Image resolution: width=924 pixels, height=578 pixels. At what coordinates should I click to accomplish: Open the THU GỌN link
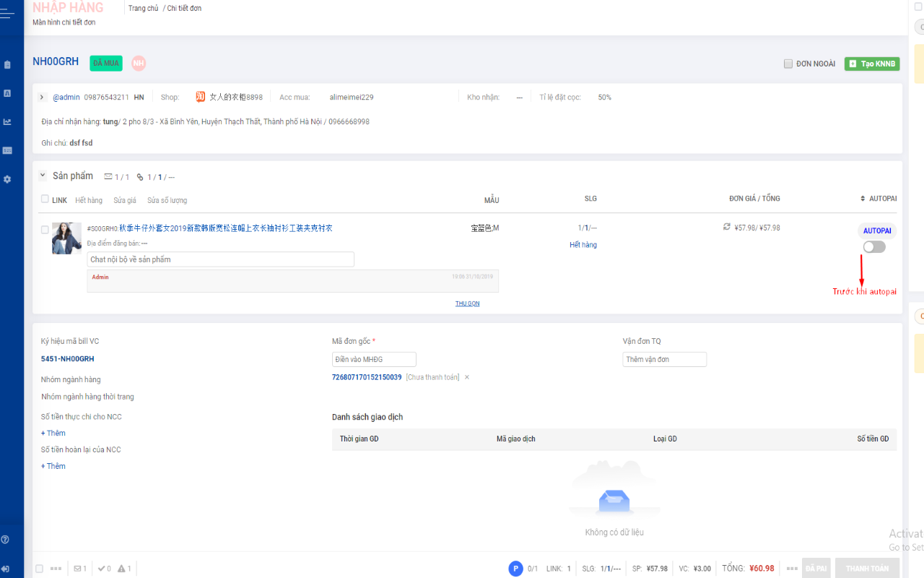[467, 303]
